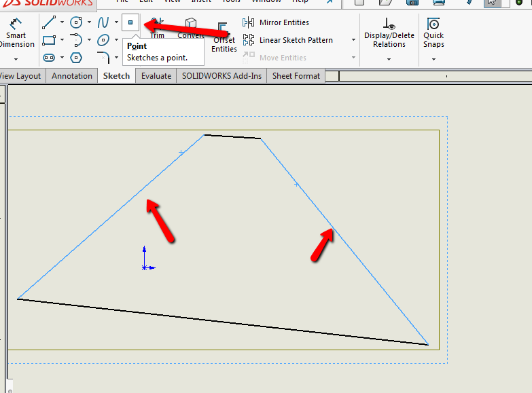Select the Spline sketch tool
Viewport: 532px width, 393px height.
click(103, 22)
